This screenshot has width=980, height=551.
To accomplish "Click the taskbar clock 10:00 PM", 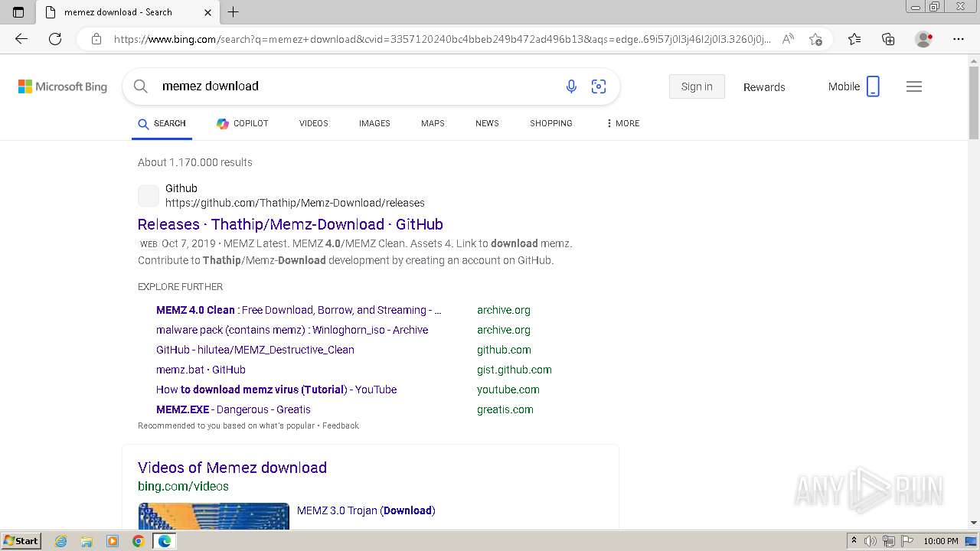I will [x=941, y=541].
